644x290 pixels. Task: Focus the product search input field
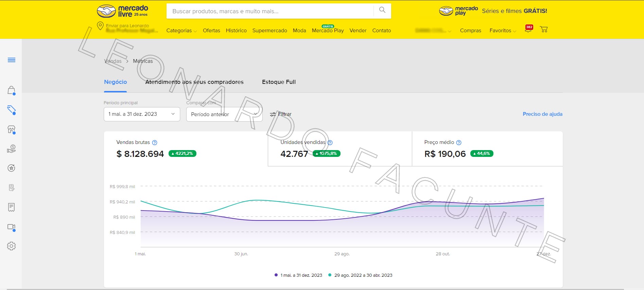[270, 11]
